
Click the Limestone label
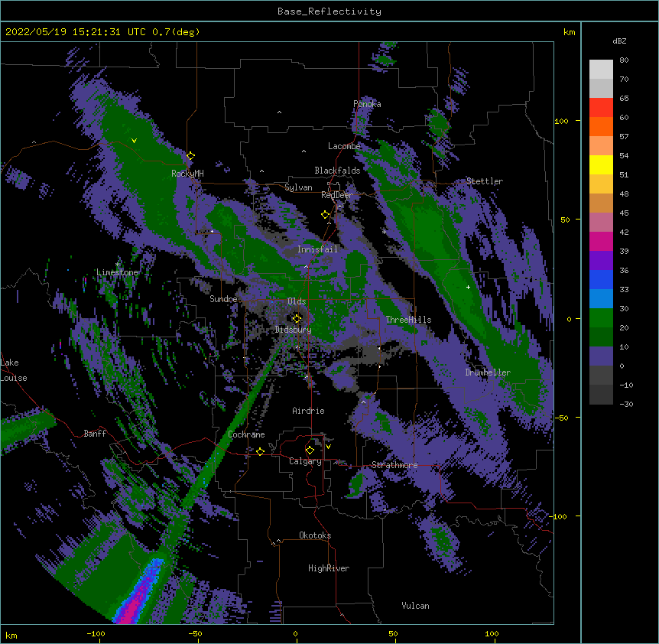point(117,272)
